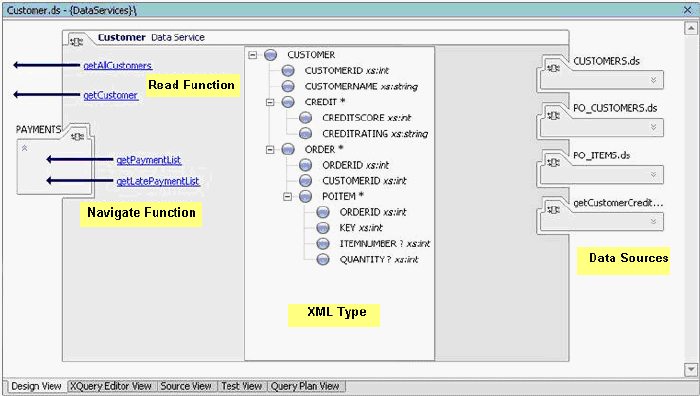Click the CUSTOMER root element icon
Viewport: 700px width, 396px height.
click(x=271, y=55)
